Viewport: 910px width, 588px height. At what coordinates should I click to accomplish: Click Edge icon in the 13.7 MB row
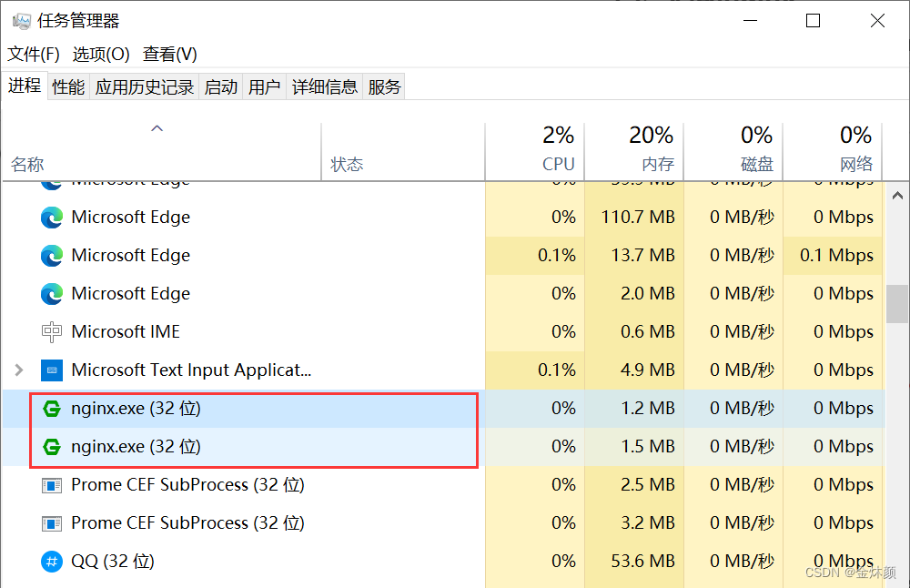coord(52,256)
